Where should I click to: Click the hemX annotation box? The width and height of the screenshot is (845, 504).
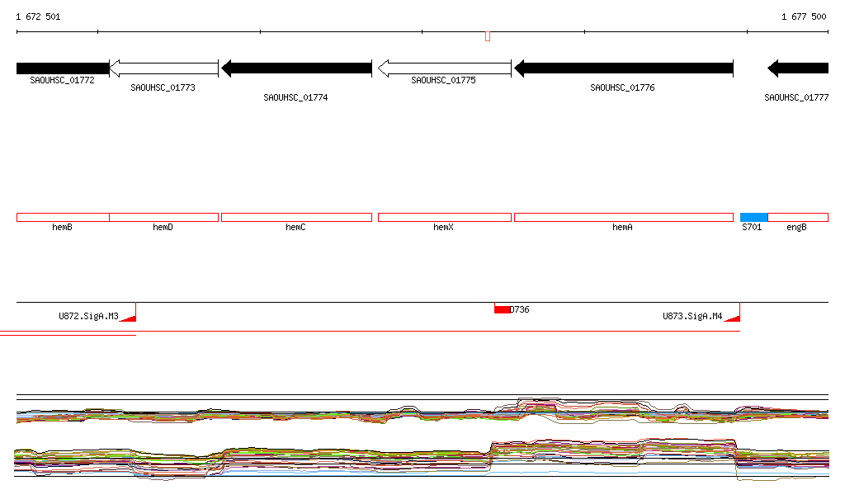444,217
